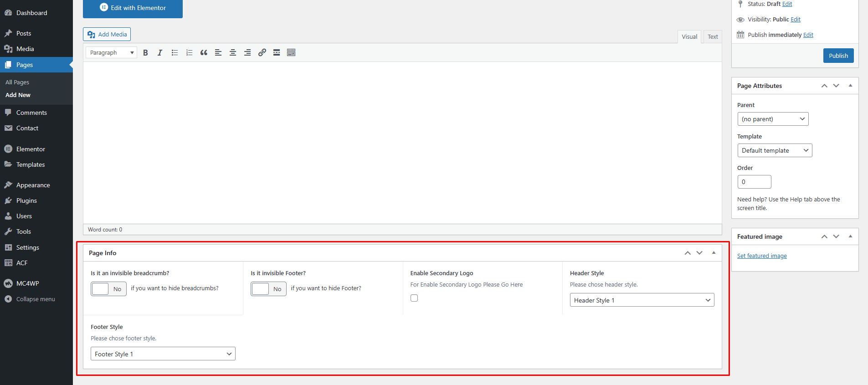Screen dimensions: 868x385
Task: Open the Appearance menu in sidebar
Action: tap(33, 185)
